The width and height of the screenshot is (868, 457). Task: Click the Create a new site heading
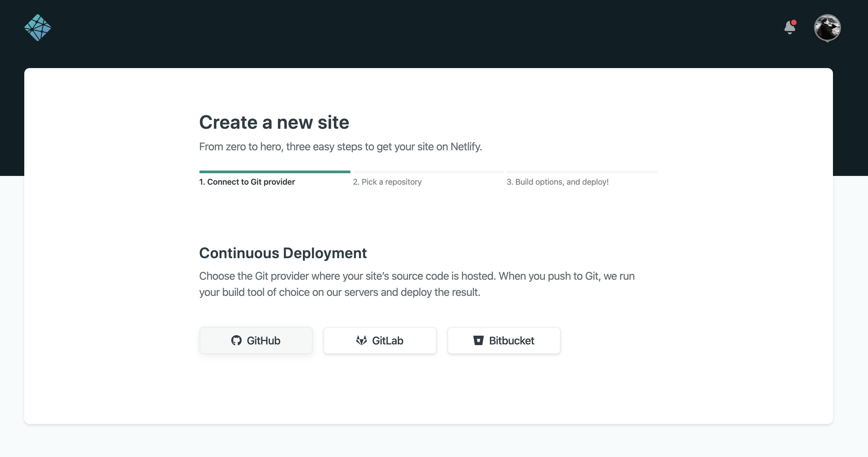point(274,122)
